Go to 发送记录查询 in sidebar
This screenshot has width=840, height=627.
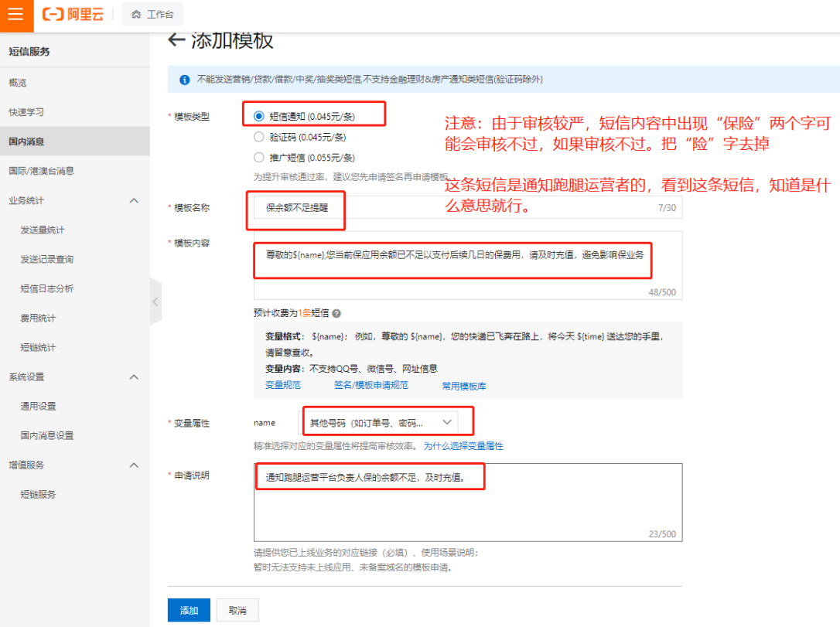click(x=47, y=260)
